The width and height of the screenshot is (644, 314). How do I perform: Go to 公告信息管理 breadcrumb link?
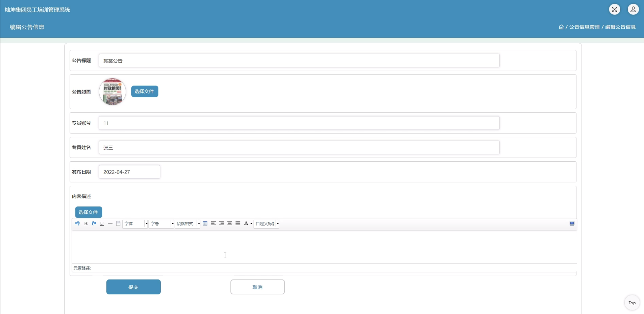pos(584,27)
